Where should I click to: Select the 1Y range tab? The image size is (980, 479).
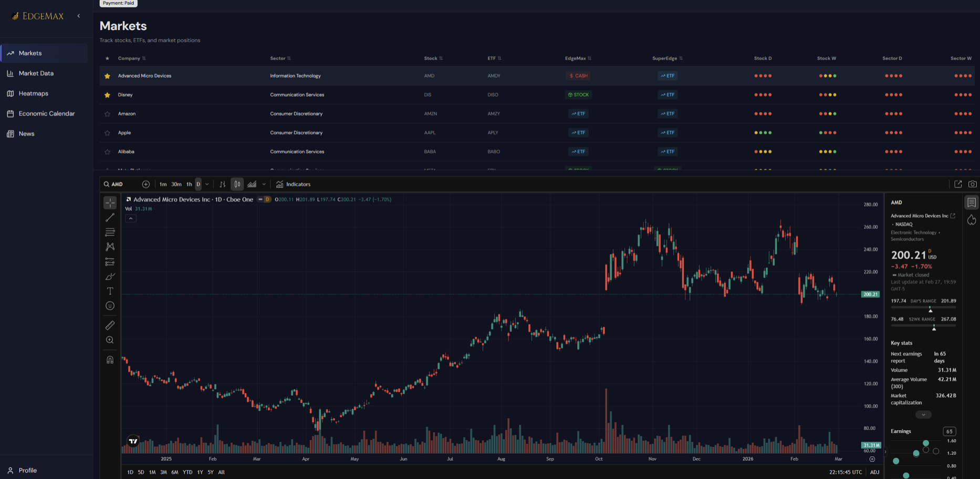[200, 472]
